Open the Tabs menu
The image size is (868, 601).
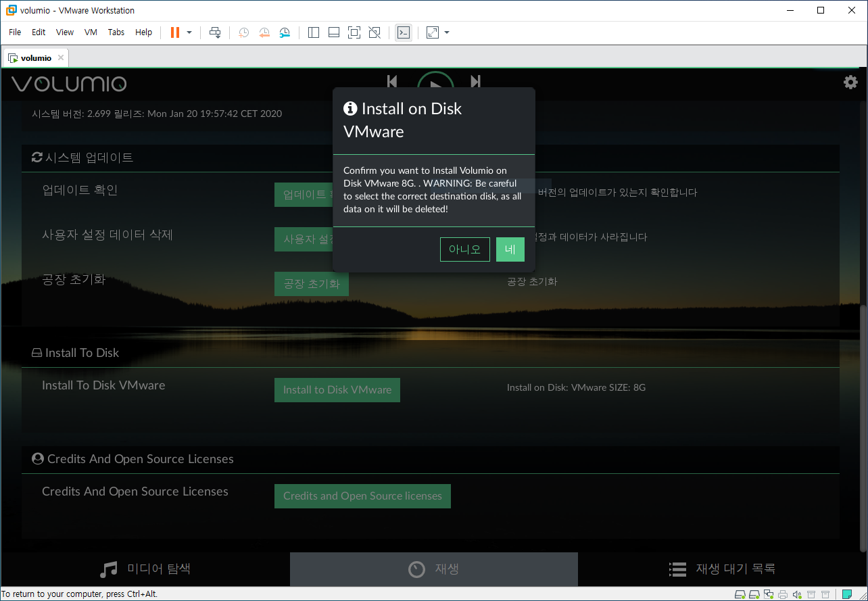116,32
